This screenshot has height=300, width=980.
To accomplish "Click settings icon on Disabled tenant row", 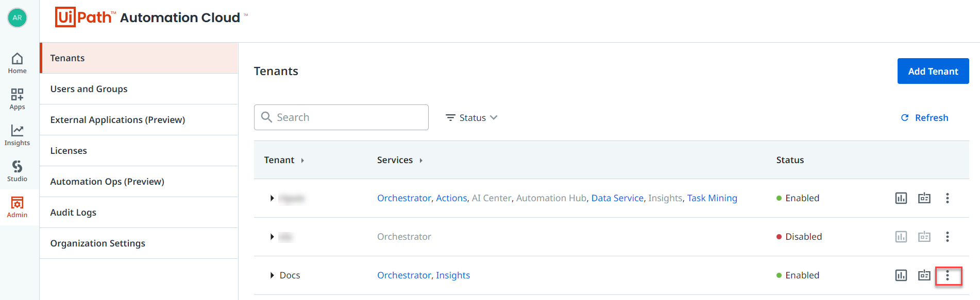I will click(x=924, y=237).
